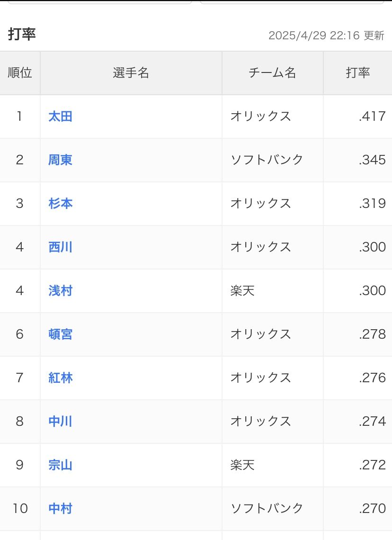
Task: Tap the 中村 player name link
Action: pos(60,509)
